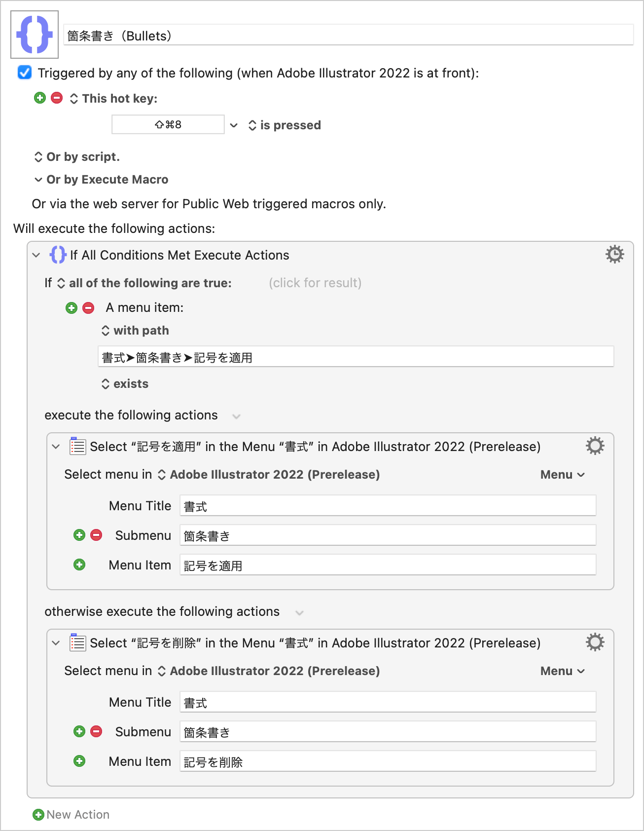
Task: Expand the Or by Execute Macro section
Action: (x=38, y=180)
